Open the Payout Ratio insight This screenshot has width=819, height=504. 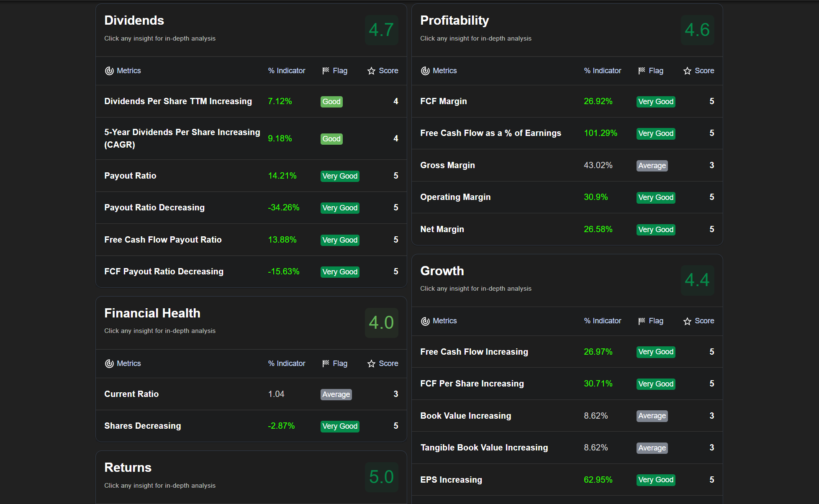(251, 176)
